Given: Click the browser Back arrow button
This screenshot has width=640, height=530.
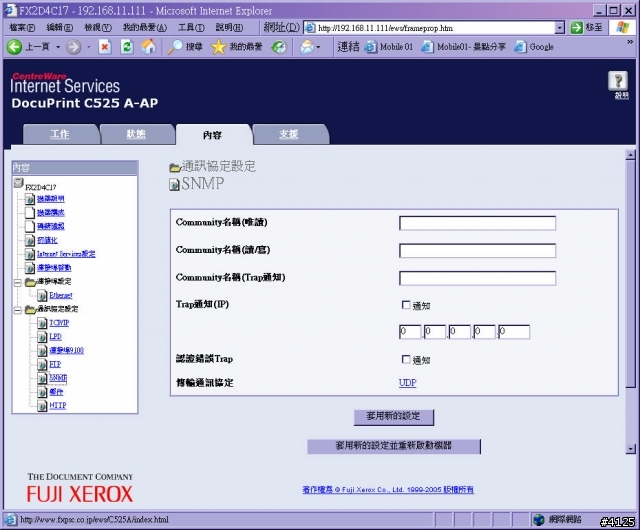Looking at the screenshot, I should [14, 47].
